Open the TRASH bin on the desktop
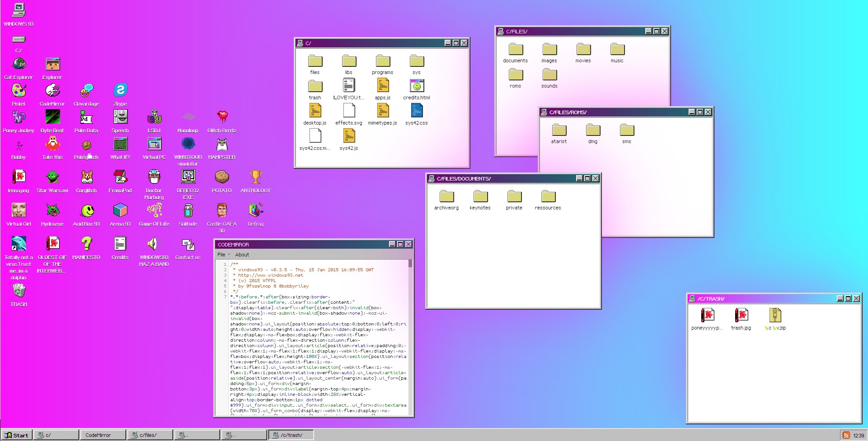868x441 pixels. [x=19, y=291]
